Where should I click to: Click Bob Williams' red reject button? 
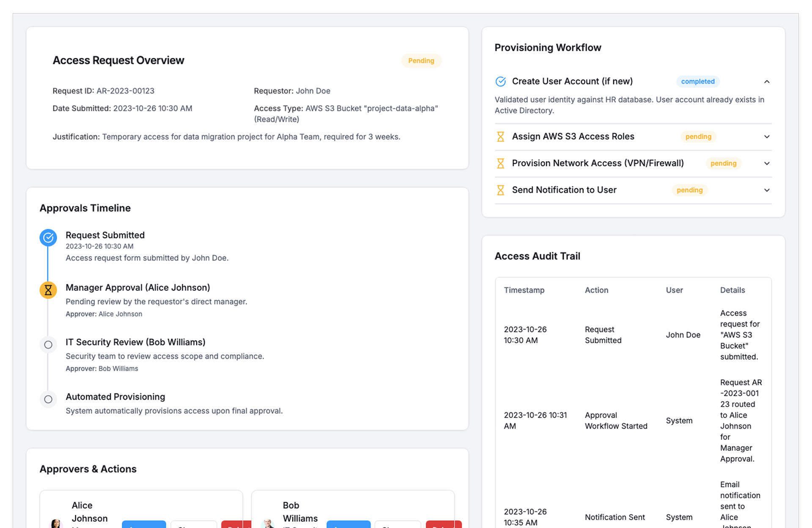point(443,525)
